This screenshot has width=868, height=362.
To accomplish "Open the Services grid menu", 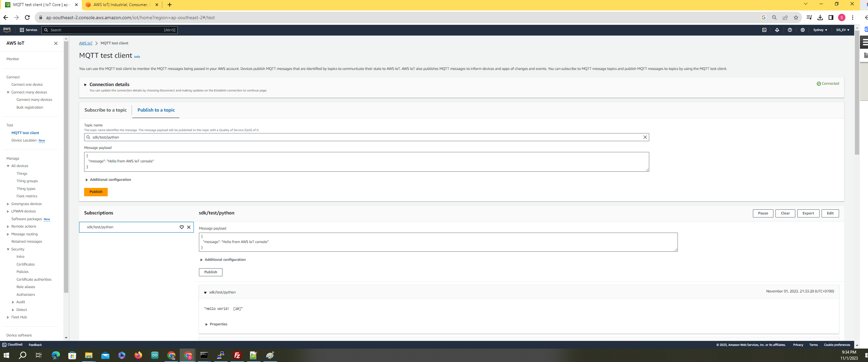I will point(28,30).
